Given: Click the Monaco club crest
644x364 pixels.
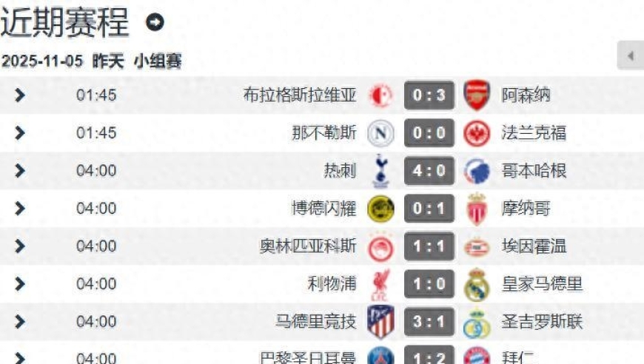Looking at the screenshot, I should click(x=477, y=209).
